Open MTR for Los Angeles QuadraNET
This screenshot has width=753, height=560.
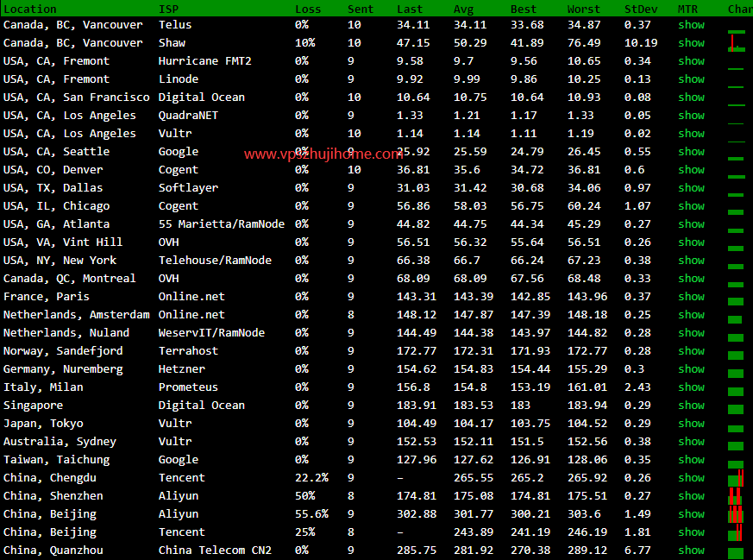691,116
